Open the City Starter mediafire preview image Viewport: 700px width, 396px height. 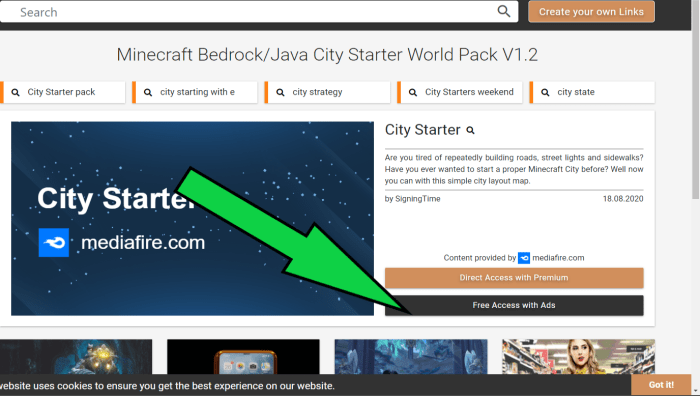click(192, 218)
